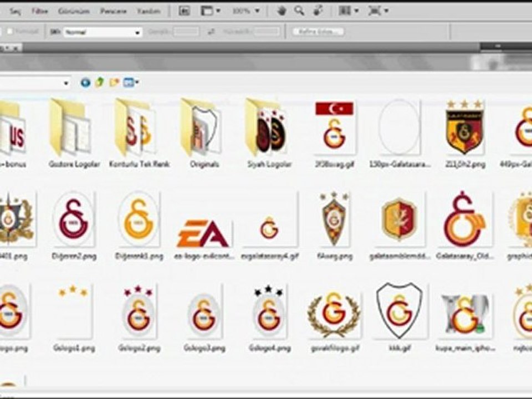
Task: Open the Arrange Documents dropdown
Action: click(349, 11)
